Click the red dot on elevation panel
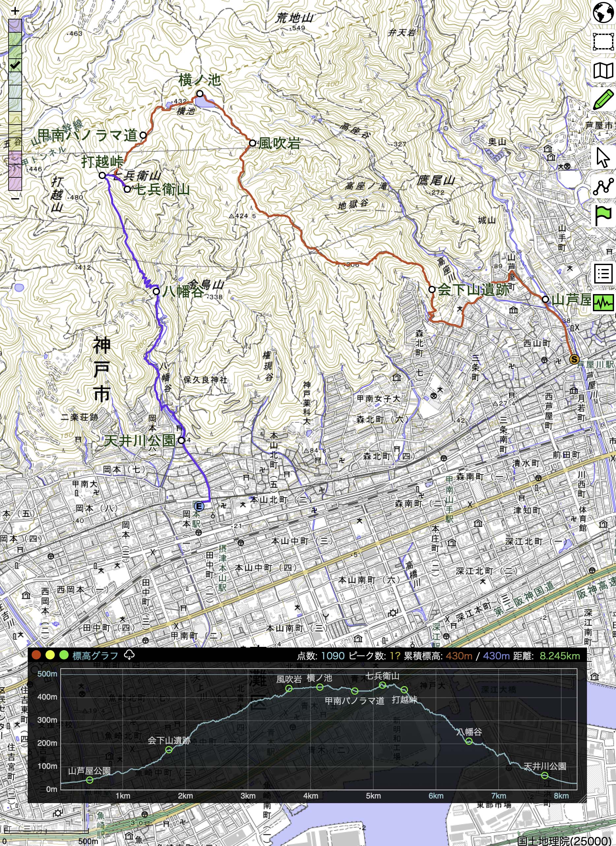This screenshot has height=846, width=616. [x=36, y=655]
